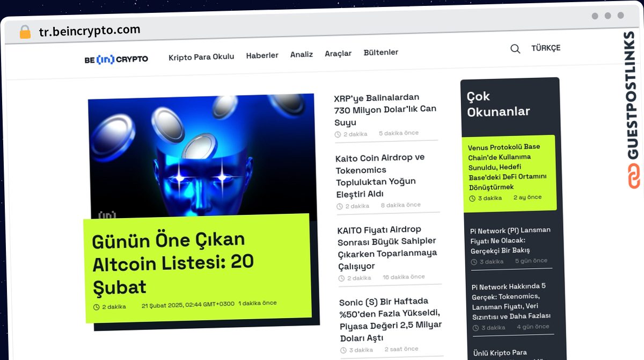Click the Çok Okunanlar heading
The image size is (644, 360).
click(498, 104)
